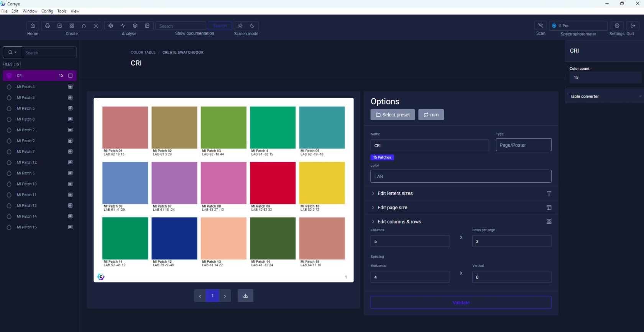This screenshot has width=644, height=332.
Task: Toggle the MI Patch 2 checkbox
Action: (71, 130)
